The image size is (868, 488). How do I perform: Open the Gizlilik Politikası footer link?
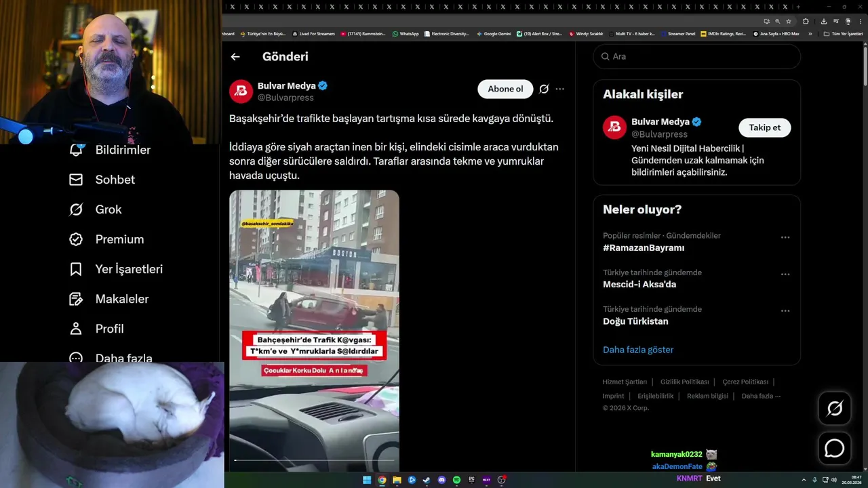tap(685, 382)
